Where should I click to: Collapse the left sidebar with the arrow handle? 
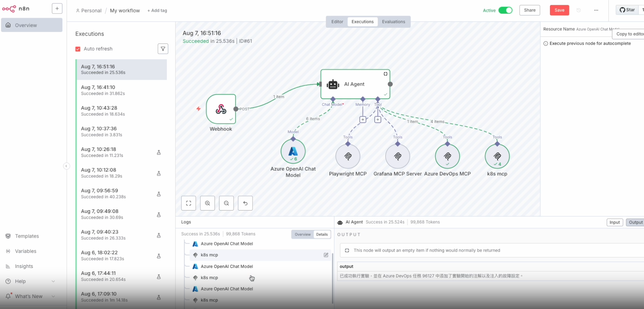[66, 166]
